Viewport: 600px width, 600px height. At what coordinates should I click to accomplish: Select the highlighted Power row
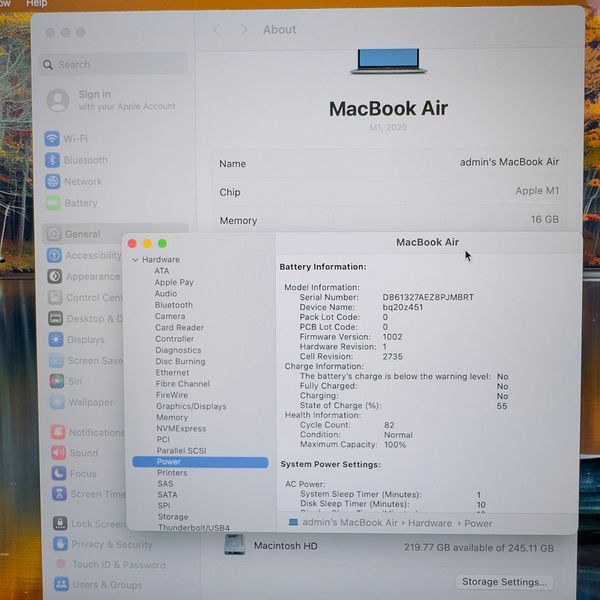coord(200,462)
